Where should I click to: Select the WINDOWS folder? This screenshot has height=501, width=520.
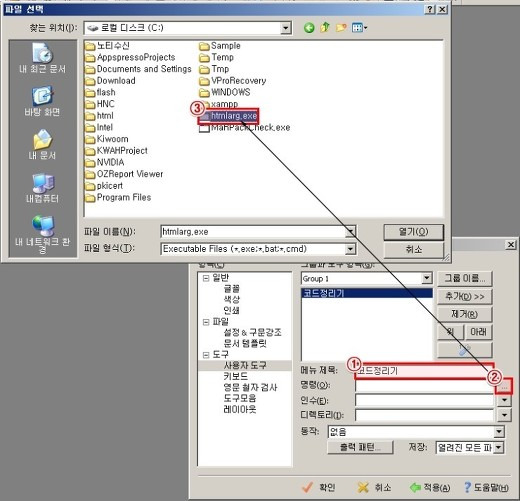[225, 92]
